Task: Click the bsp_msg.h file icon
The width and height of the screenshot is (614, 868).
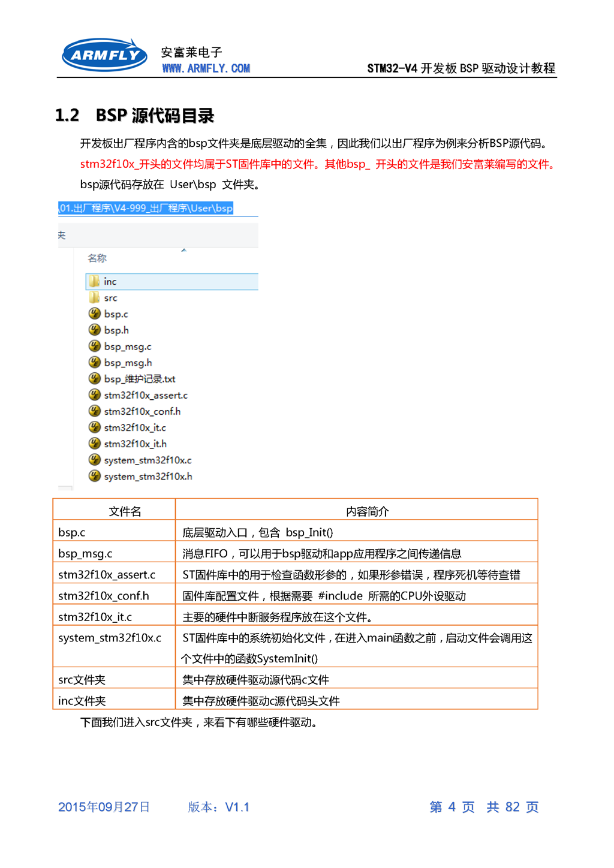Action: click(x=94, y=362)
